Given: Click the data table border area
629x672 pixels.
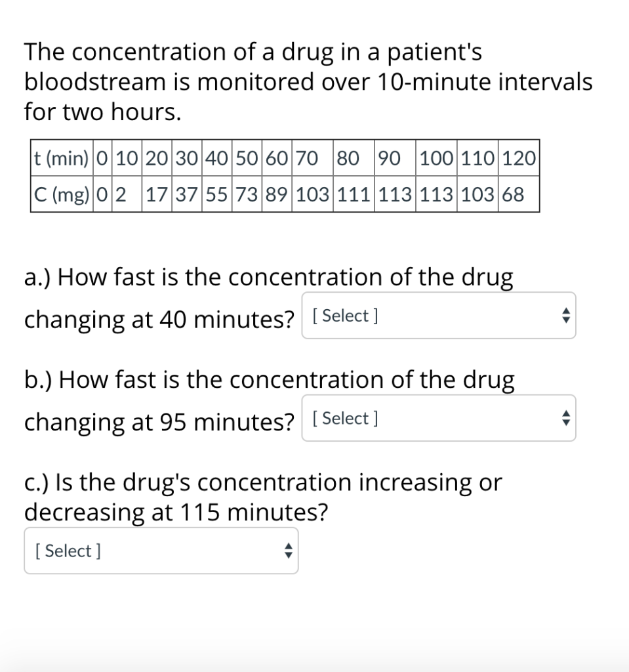Looking at the screenshot, I should coord(285,176).
